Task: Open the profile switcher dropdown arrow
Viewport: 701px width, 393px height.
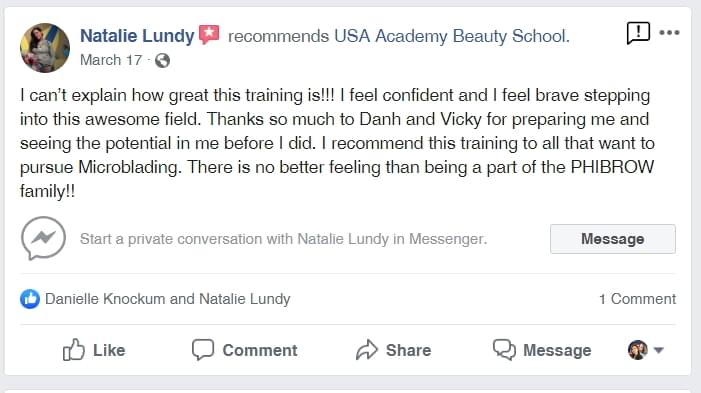Action: 659,350
